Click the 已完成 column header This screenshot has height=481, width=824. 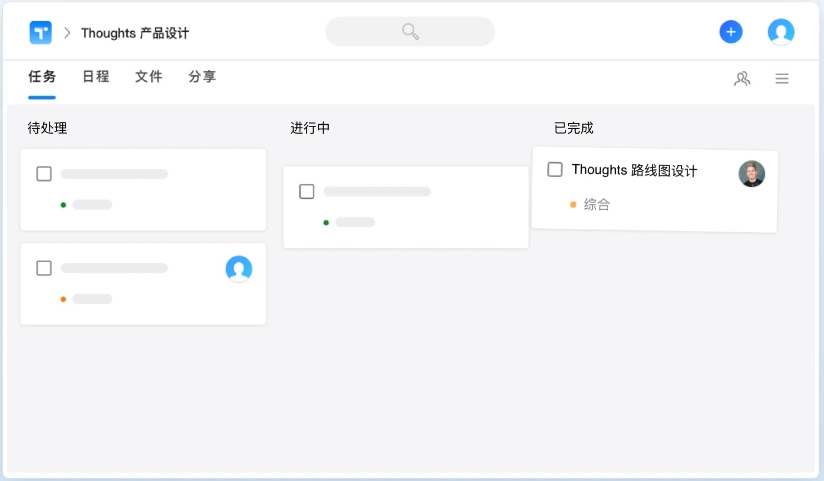click(x=574, y=128)
